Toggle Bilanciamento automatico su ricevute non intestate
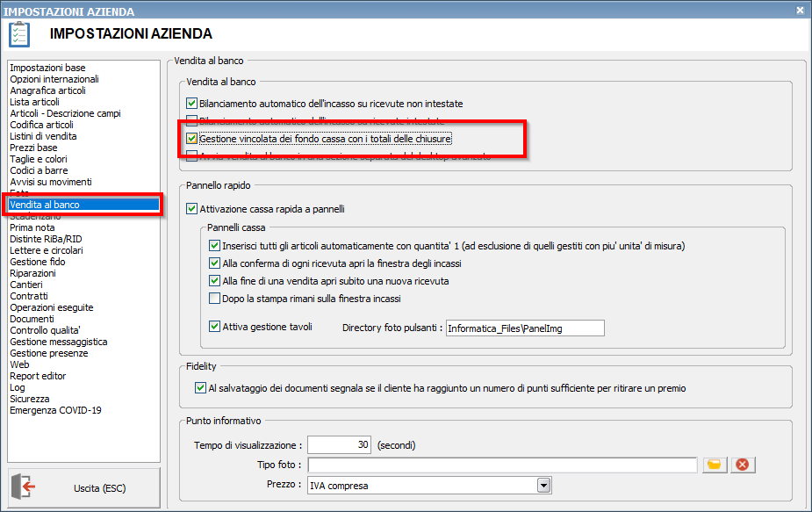 (x=192, y=104)
